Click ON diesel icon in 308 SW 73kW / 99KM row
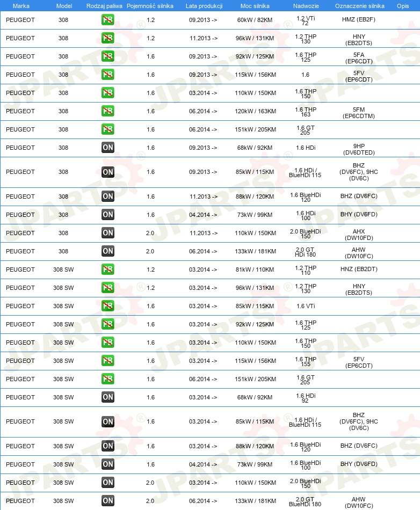The height and width of the screenshot is (510, 420). 107,464
